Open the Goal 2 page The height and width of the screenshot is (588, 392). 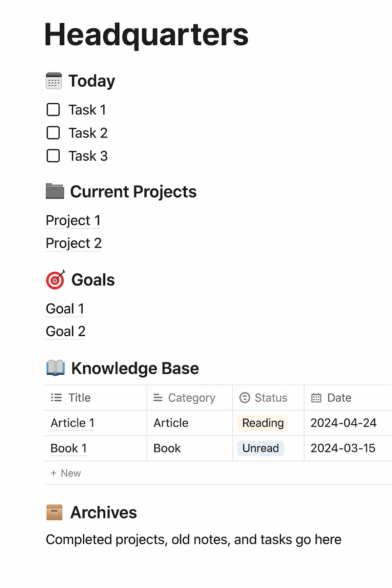(66, 331)
